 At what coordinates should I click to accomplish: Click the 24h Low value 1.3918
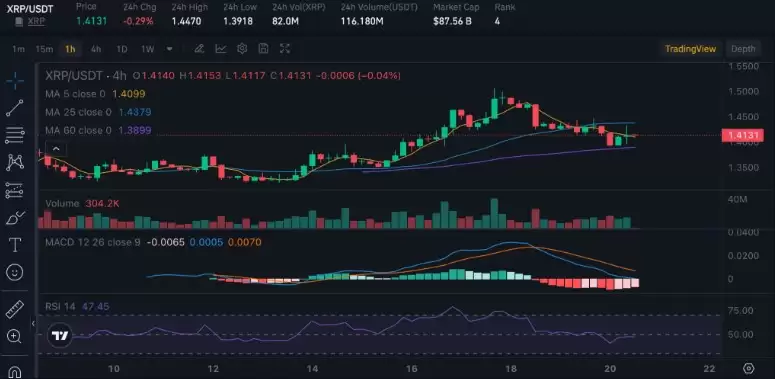[238, 21]
